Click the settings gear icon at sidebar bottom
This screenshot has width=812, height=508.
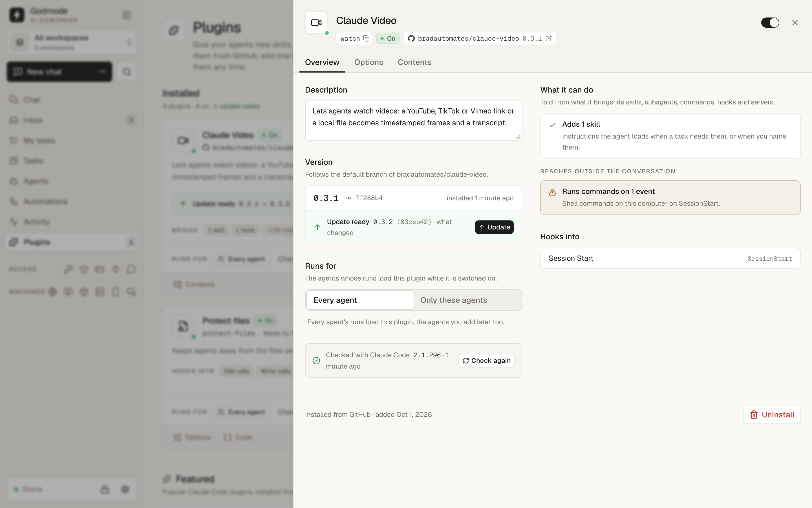click(125, 489)
